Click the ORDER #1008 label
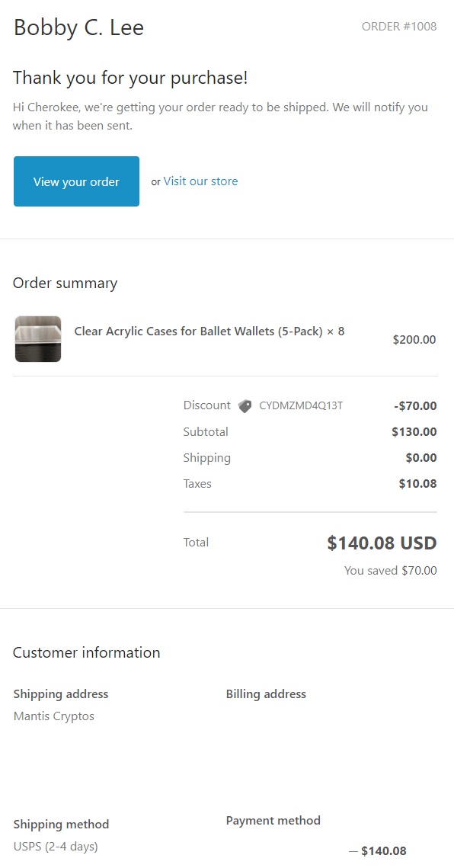This screenshot has width=454, height=868. 399,26
